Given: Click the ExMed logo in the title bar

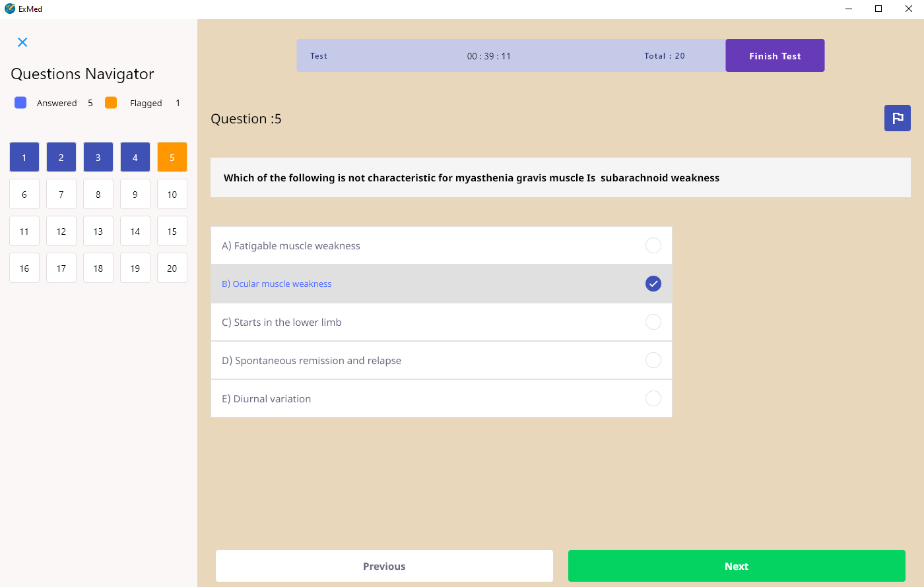Looking at the screenshot, I should coord(10,9).
